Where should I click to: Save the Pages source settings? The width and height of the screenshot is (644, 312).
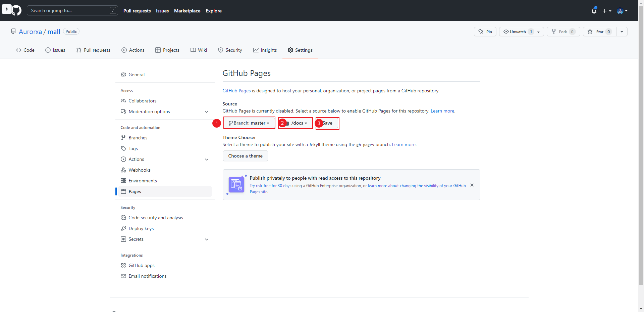point(327,123)
